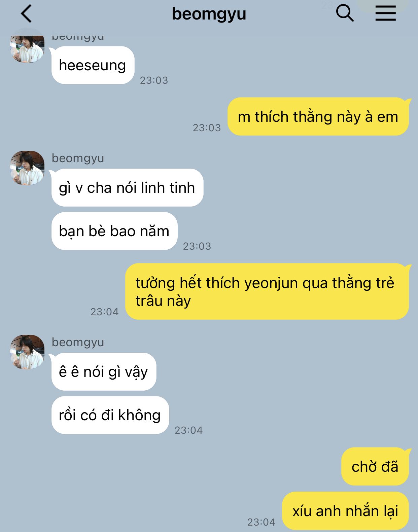The height and width of the screenshot is (532, 418).
Task: Open the hamburger menu icon
Action: point(386,13)
